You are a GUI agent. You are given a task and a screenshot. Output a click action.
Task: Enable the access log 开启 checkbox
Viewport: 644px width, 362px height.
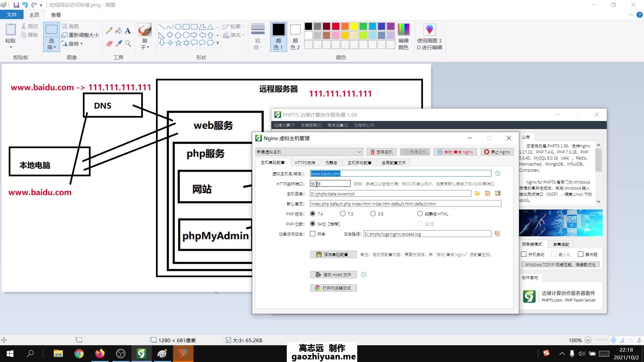313,234
